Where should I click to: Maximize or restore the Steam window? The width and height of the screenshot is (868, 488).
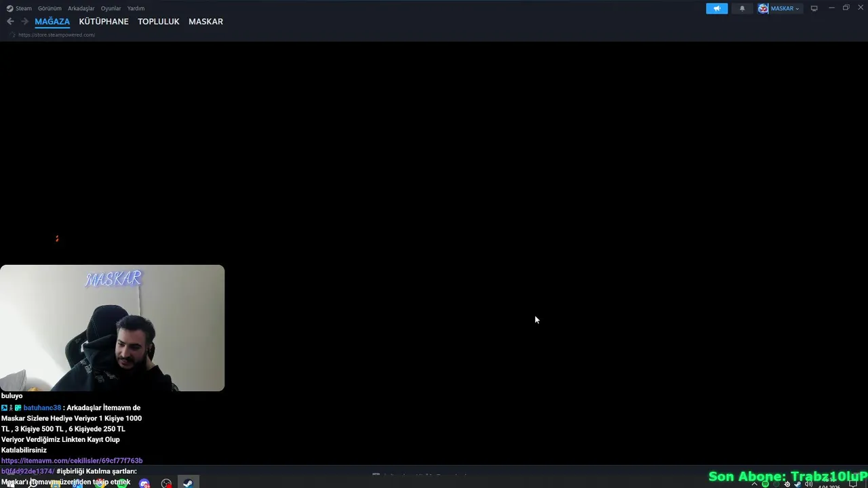[x=846, y=8]
